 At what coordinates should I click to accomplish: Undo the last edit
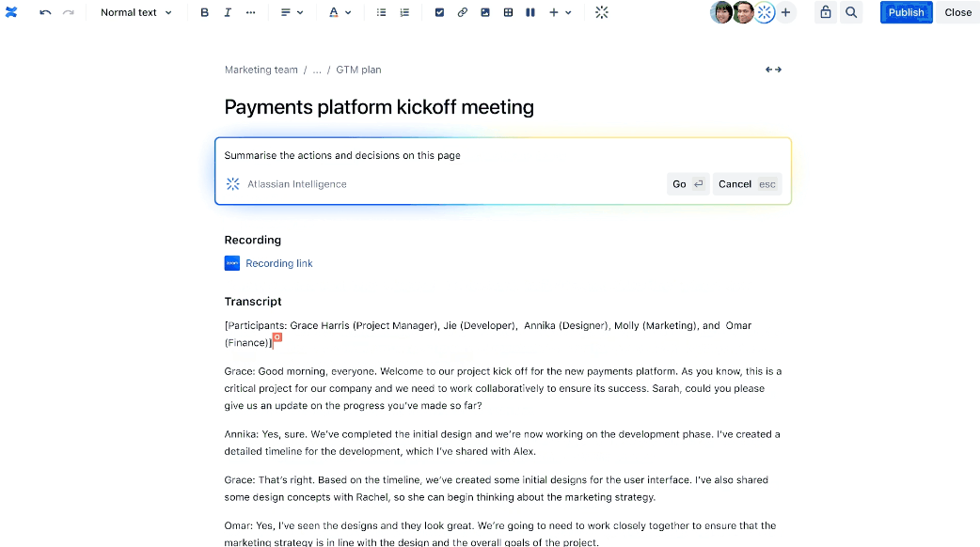pos(45,12)
